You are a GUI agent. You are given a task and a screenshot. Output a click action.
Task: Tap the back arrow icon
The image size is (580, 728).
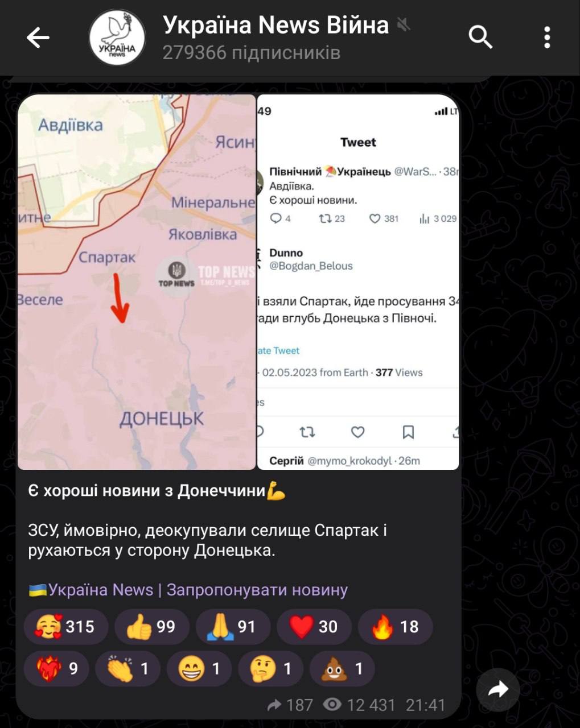pos(38,38)
